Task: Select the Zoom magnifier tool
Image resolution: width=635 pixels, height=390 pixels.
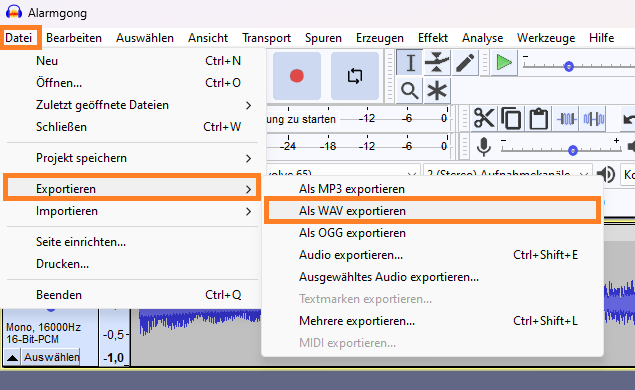Action: [409, 90]
